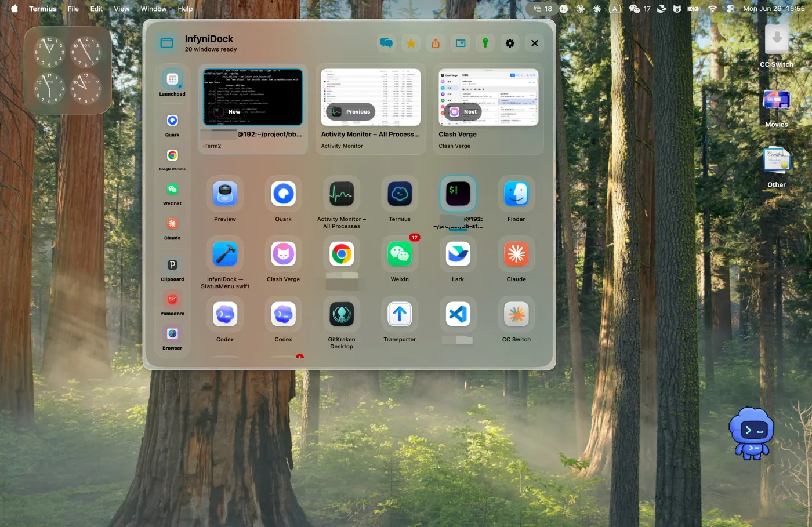Screen dimensions: 812x527
Task: Click the green key icon
Action: [485, 42]
